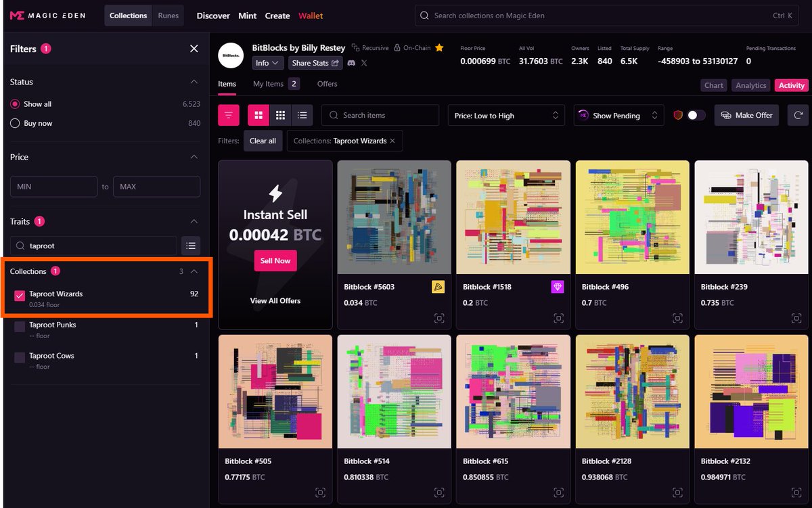812x508 pixels.
Task: Close the Filters panel with X
Action: [194, 49]
